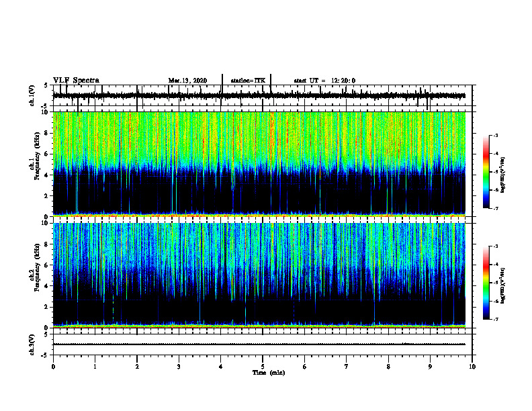The height and width of the screenshot is (411, 532).
Task: Click the "6" tick on ch.2 frequency axis
Action: tap(46, 265)
